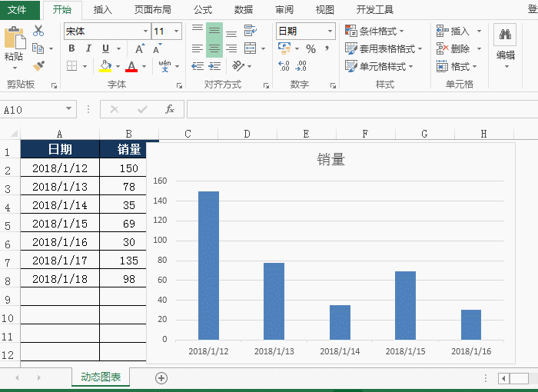Switch to the 页面布局 tab
Viewport: 538px width, 392px height.
[x=153, y=10]
